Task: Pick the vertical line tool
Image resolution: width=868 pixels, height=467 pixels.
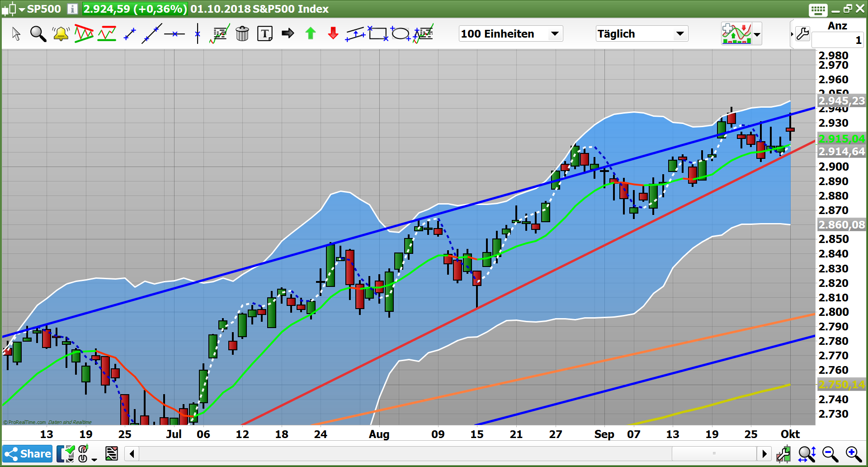Action: point(198,34)
